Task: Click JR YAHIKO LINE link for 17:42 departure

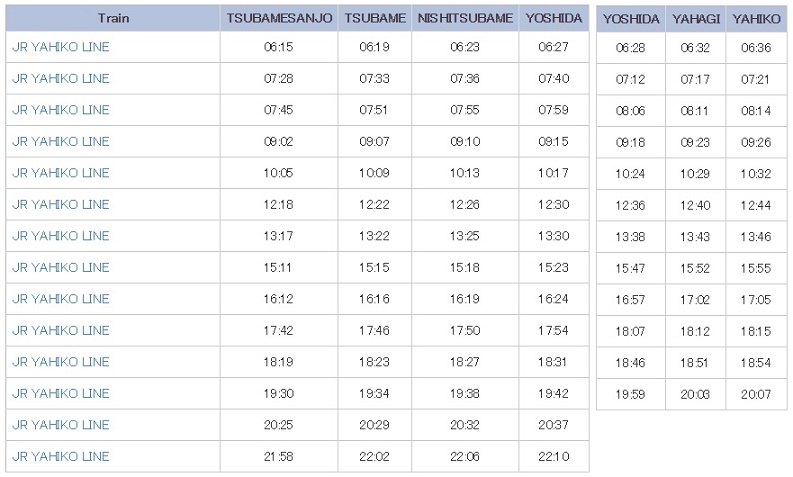Action: click(x=60, y=331)
